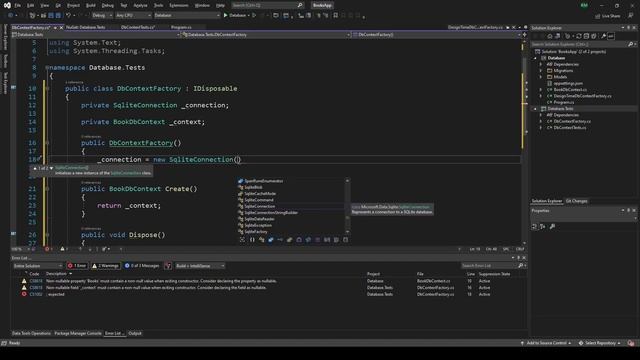640x360 pixels.
Task: Click the Visual Studio logo icon
Action: point(7,5)
